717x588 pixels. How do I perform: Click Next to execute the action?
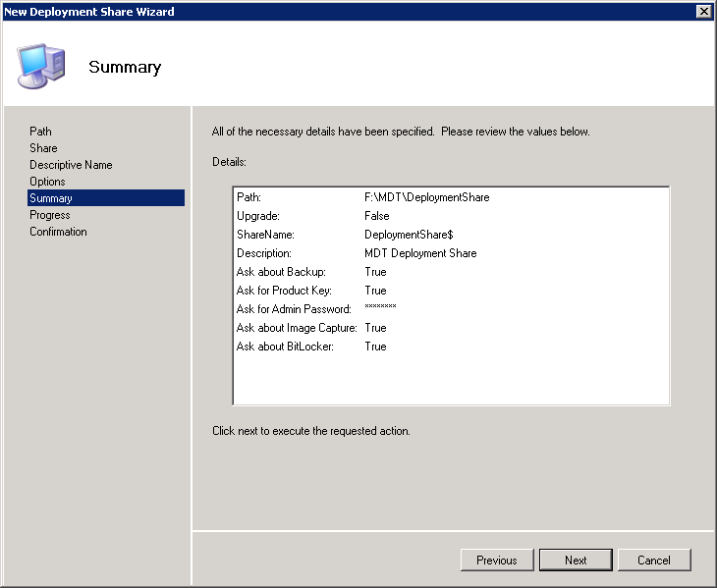click(576, 560)
